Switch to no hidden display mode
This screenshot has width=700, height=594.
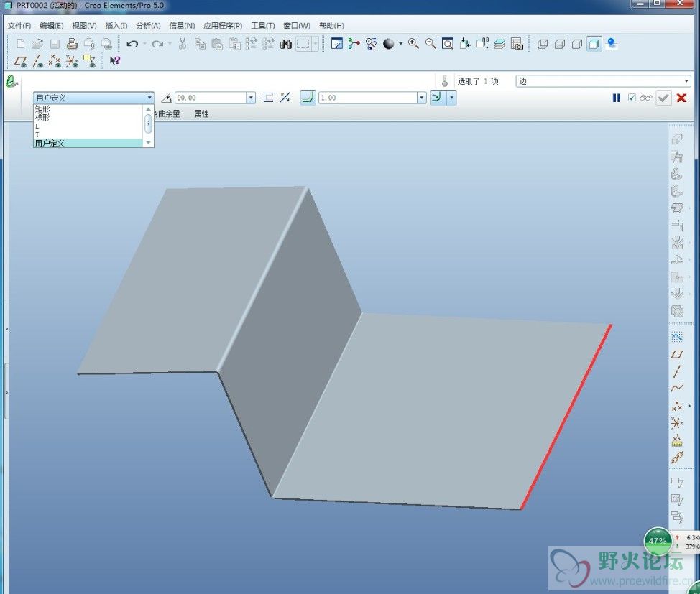577,44
